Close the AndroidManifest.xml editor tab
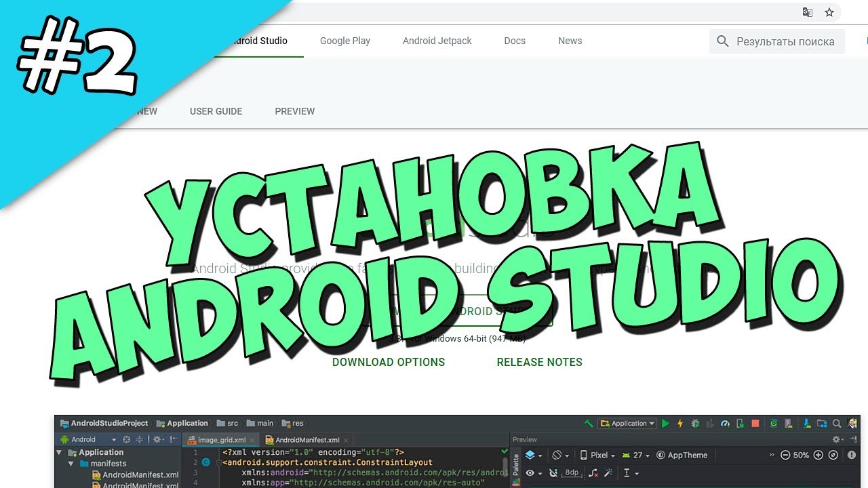Screen dimensions: 868x488 (x=346, y=441)
